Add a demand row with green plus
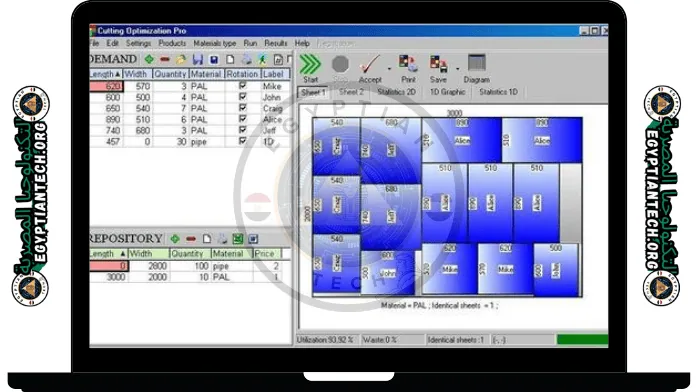The image size is (698, 392). click(x=149, y=59)
